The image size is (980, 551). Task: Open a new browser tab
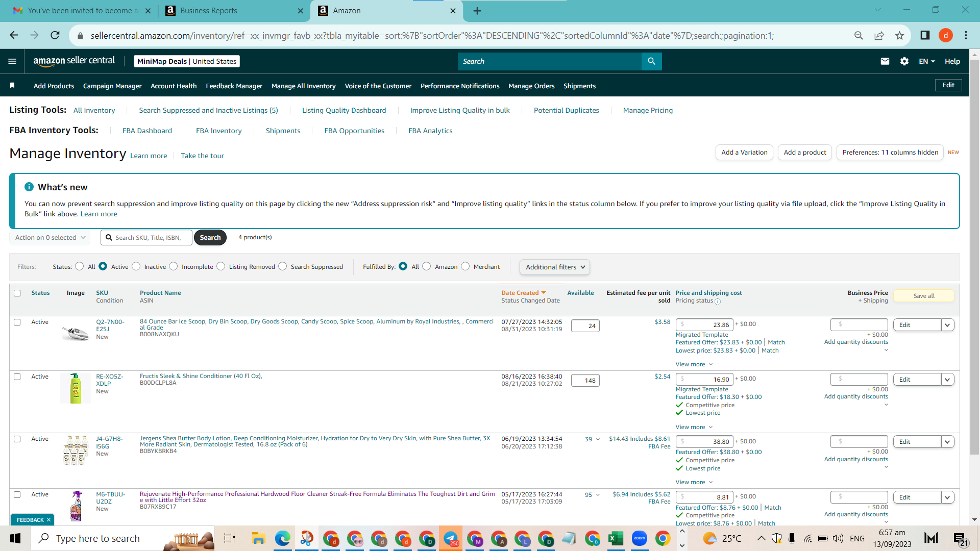coord(477,11)
